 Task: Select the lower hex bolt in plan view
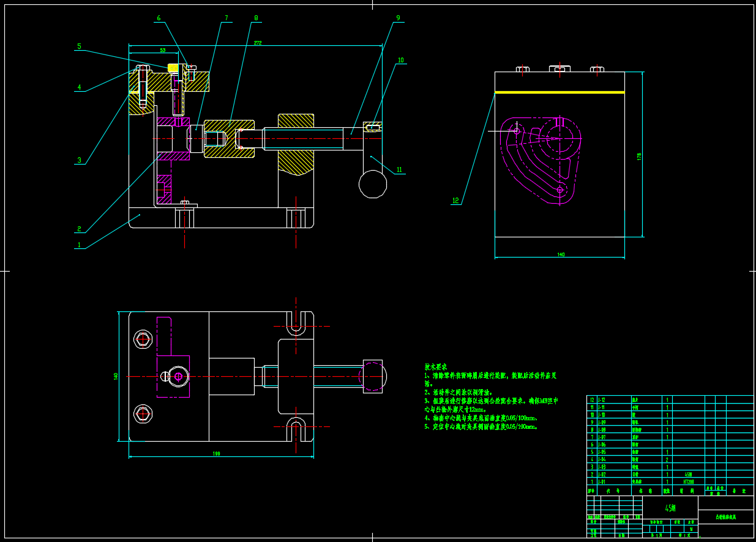tap(143, 414)
